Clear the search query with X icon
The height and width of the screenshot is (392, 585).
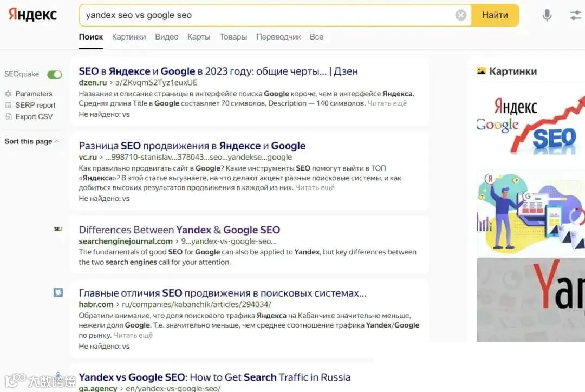[x=461, y=15]
